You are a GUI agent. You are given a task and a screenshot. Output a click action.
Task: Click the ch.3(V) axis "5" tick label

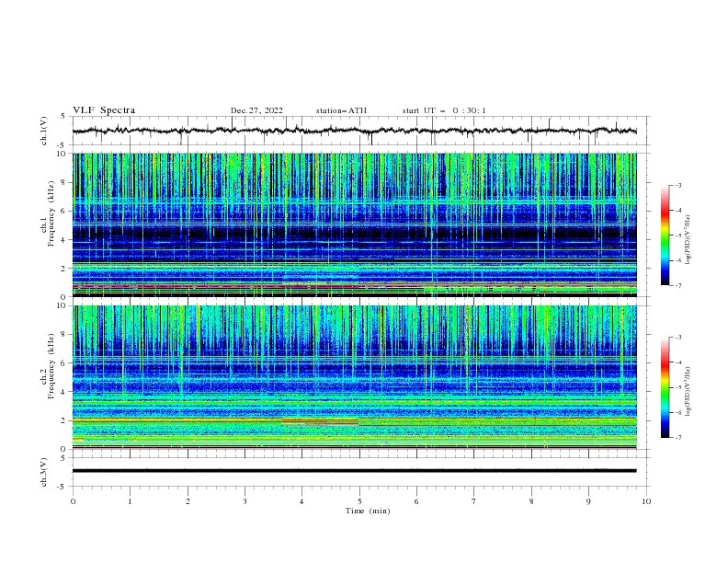point(63,457)
